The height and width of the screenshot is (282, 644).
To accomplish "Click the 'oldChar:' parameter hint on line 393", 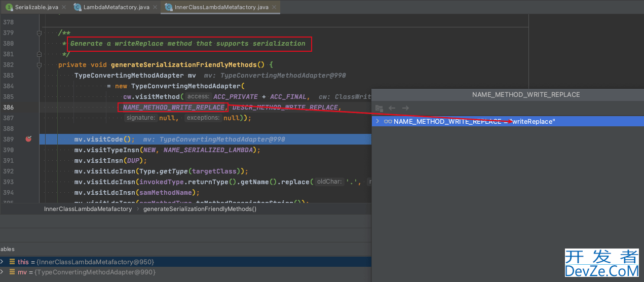I will (x=330, y=182).
